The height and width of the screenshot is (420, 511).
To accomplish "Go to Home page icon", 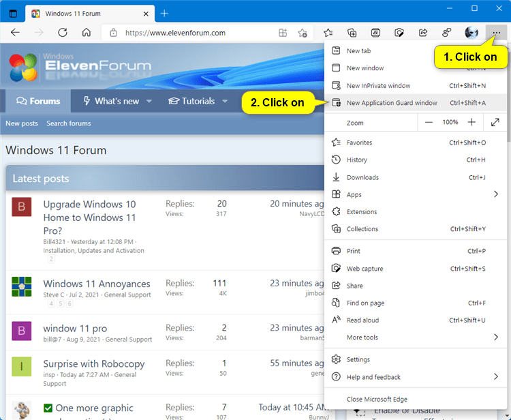I will 87,33.
